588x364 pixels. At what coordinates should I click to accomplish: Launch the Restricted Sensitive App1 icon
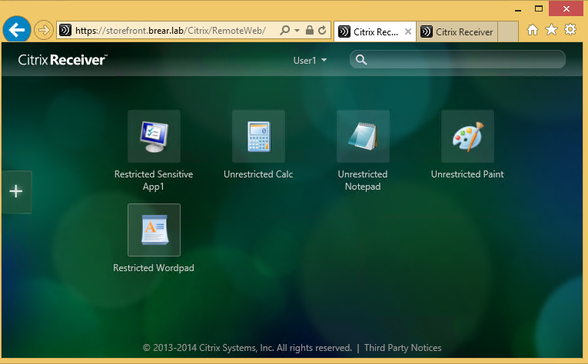click(x=154, y=136)
